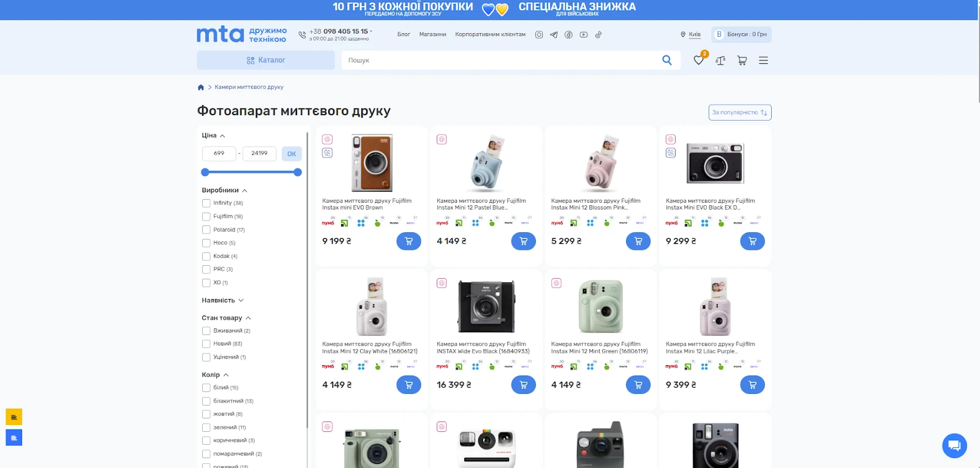Expand the Наявність filter section

[x=222, y=301]
